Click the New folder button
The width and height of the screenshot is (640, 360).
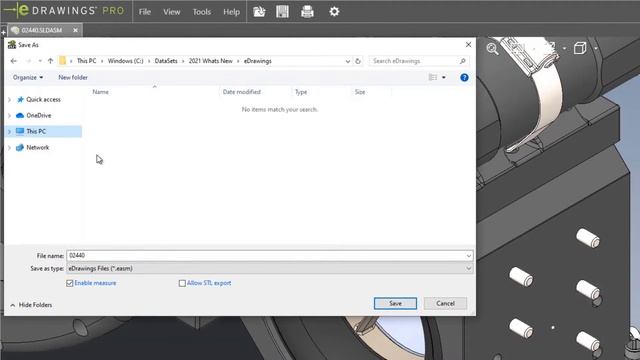(73, 77)
